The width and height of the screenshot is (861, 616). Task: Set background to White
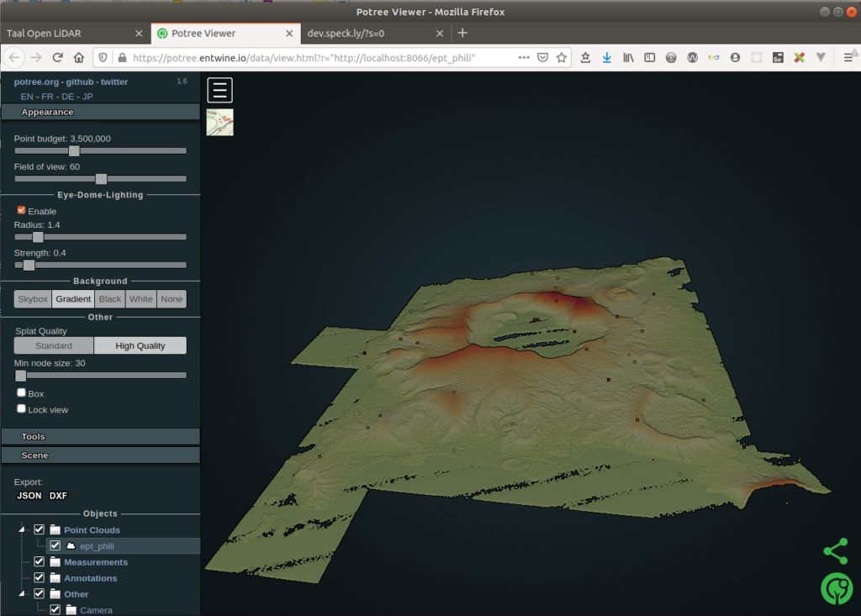point(141,299)
